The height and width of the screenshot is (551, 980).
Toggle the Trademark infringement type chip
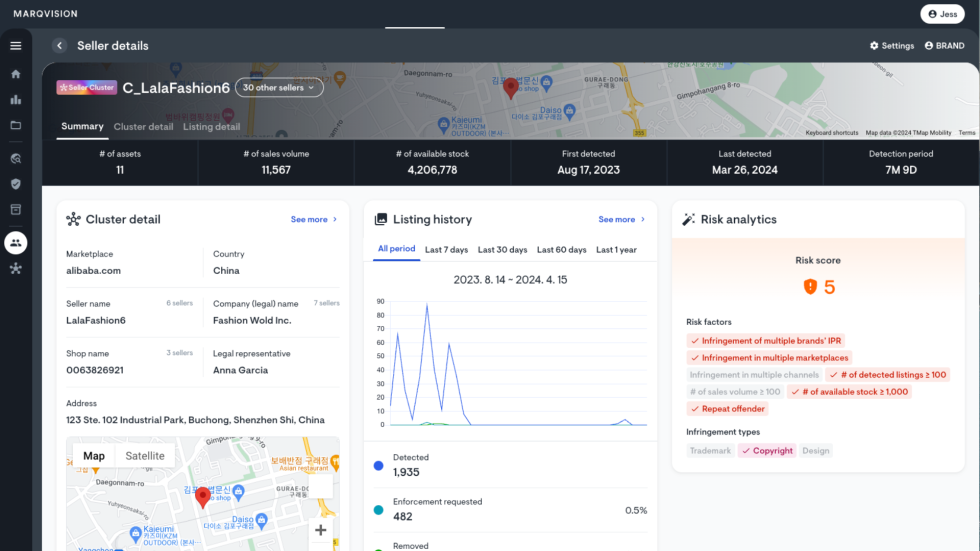[x=710, y=451]
